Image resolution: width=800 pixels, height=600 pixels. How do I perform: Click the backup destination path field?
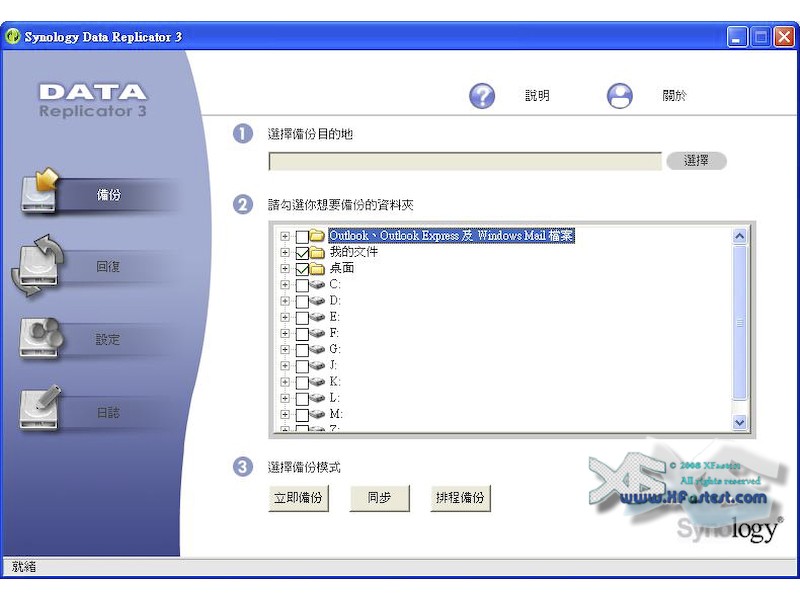[465, 161]
